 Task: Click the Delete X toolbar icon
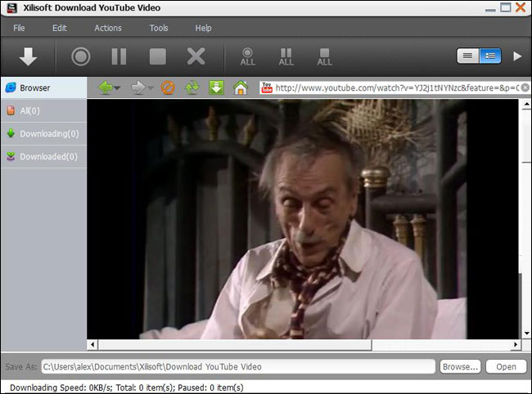tap(196, 57)
